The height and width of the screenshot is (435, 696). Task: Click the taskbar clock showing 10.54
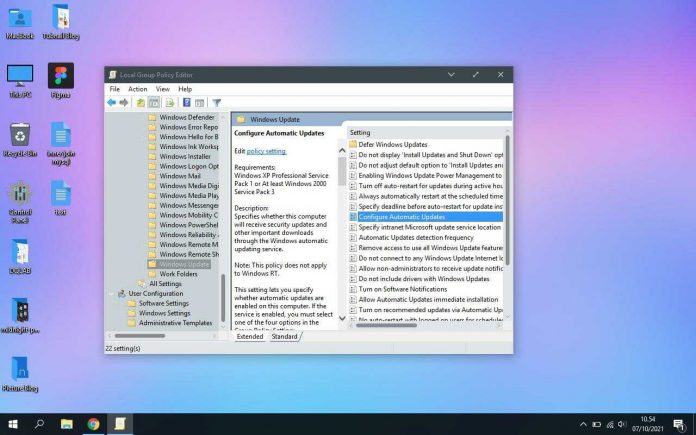coord(648,424)
